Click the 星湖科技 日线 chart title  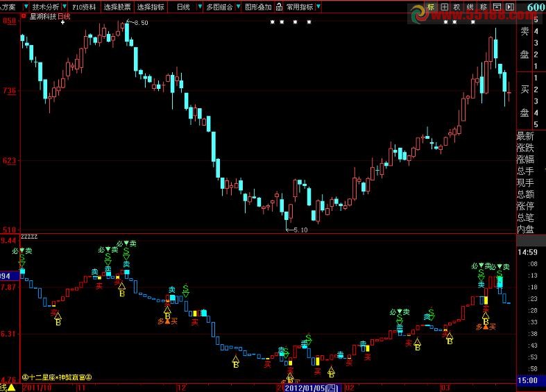pos(49,17)
